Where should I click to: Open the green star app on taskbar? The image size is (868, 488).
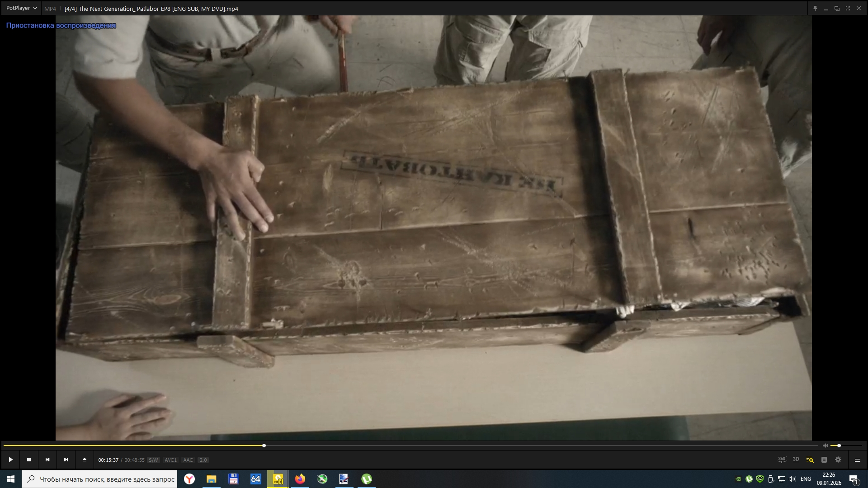[322, 479]
